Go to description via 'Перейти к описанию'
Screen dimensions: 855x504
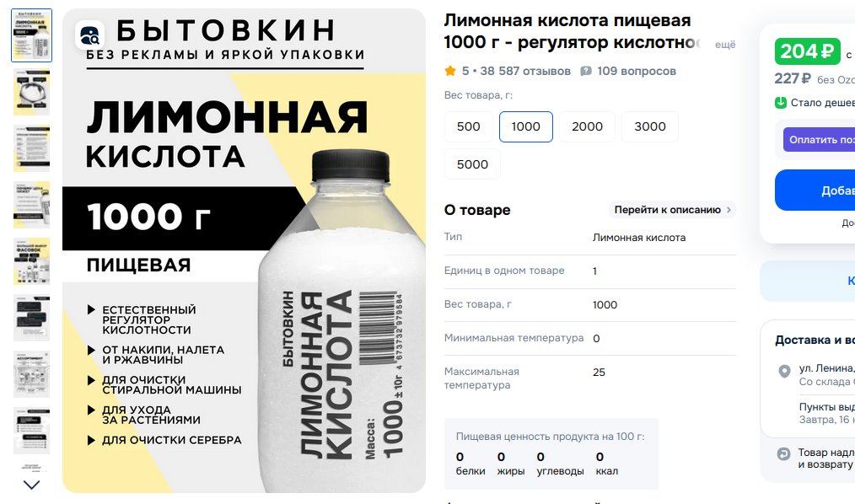(672, 210)
